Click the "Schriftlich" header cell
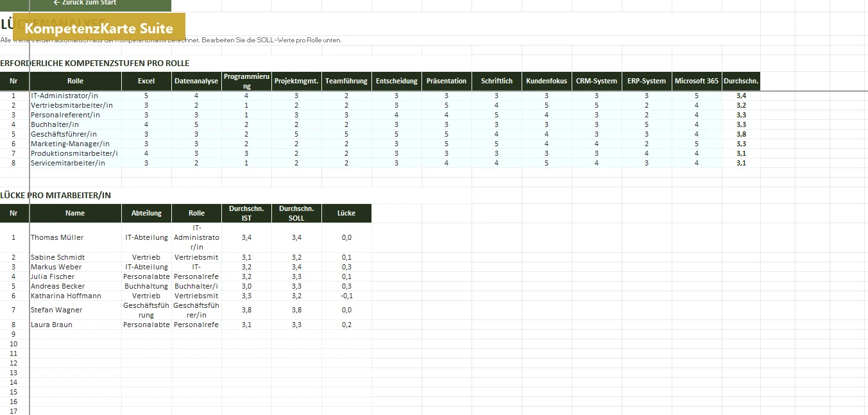868x415 pixels. 497,81
